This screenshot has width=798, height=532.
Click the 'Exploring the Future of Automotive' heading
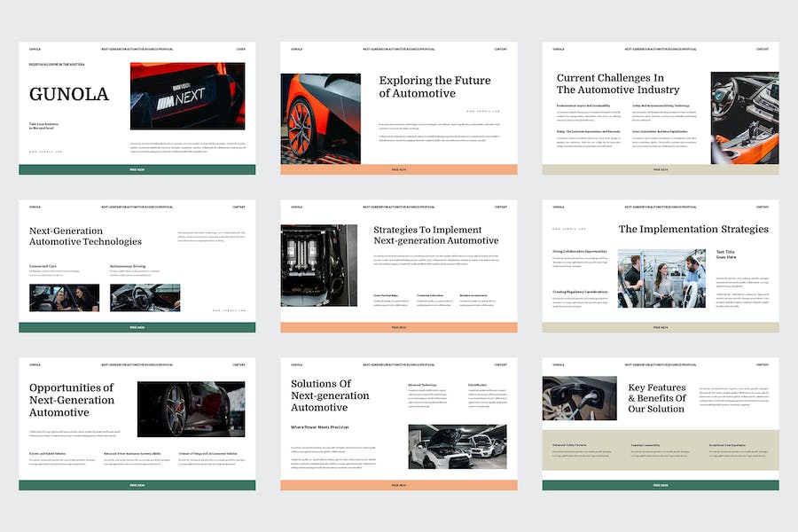434,87
